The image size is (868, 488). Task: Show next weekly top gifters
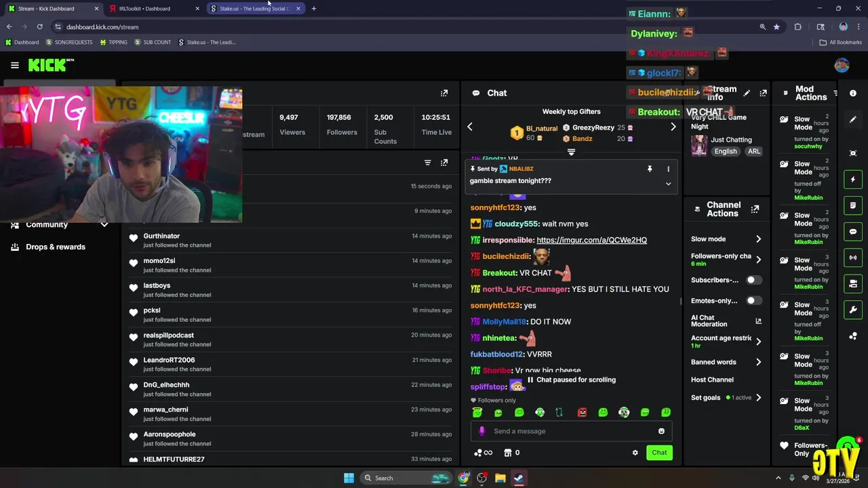pos(673,127)
